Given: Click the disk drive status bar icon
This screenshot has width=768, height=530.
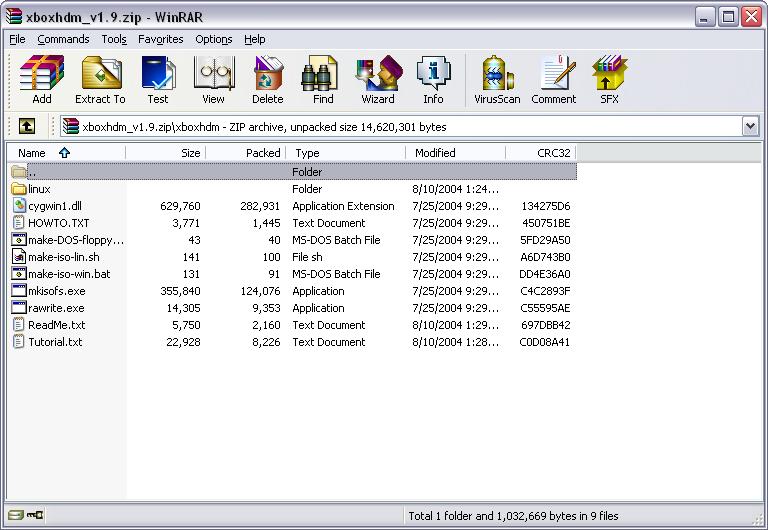Looking at the screenshot, I should (16, 515).
